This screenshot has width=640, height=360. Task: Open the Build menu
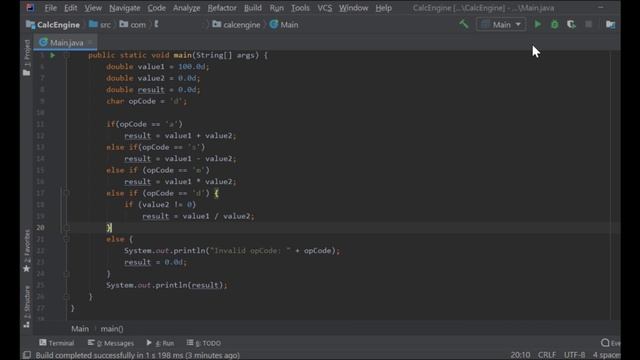click(253, 8)
